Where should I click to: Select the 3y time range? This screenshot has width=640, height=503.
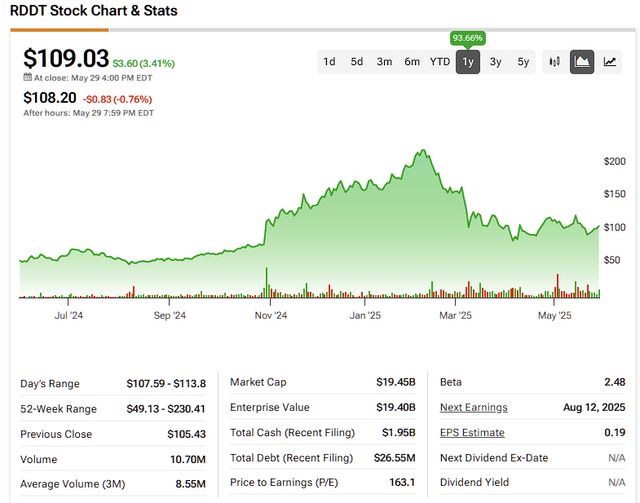[496, 62]
